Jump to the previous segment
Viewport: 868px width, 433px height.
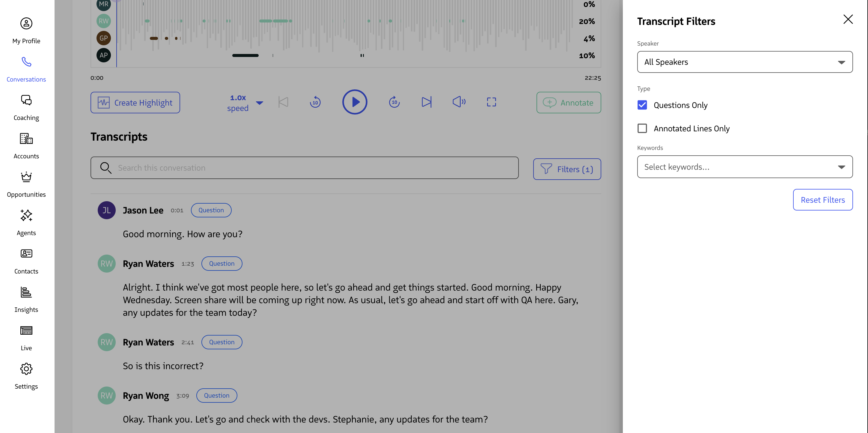[x=283, y=102]
